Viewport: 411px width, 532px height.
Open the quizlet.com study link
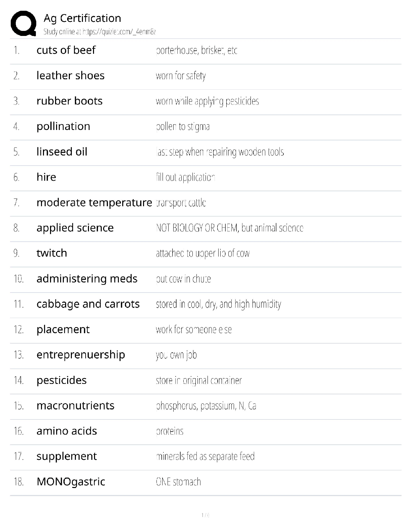[x=99, y=32]
